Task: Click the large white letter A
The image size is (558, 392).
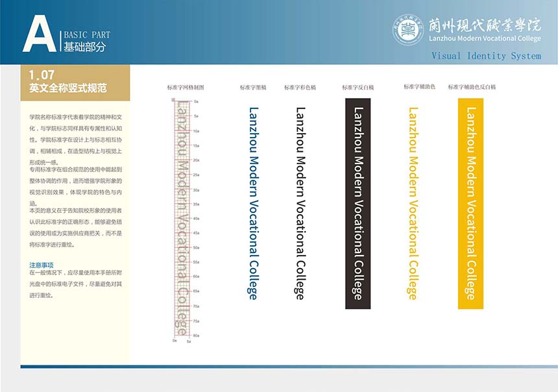Action: [x=39, y=34]
